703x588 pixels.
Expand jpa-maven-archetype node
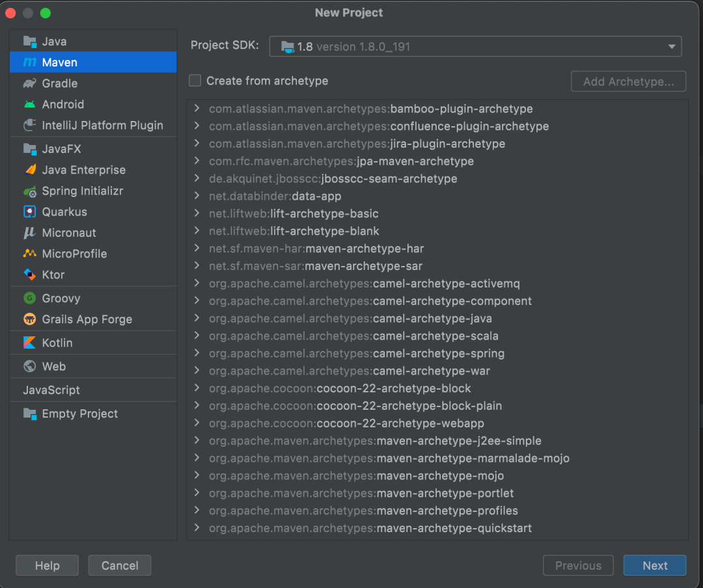point(197,161)
